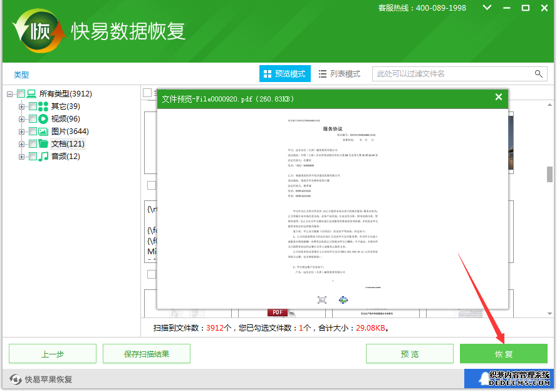The image size is (557, 392).
Task: Click the 视频 video category icon
Action: [43, 119]
